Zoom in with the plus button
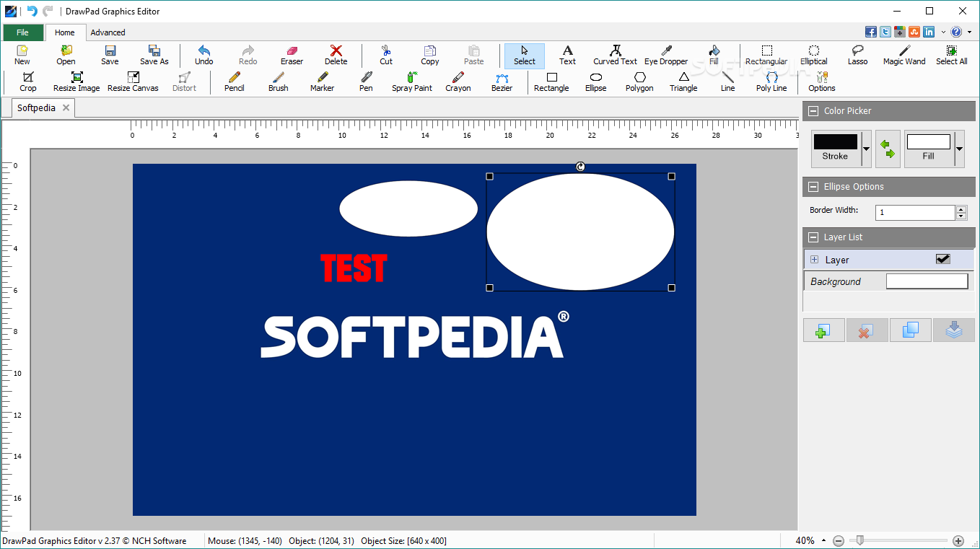This screenshot has width=980, height=549. pos(958,540)
